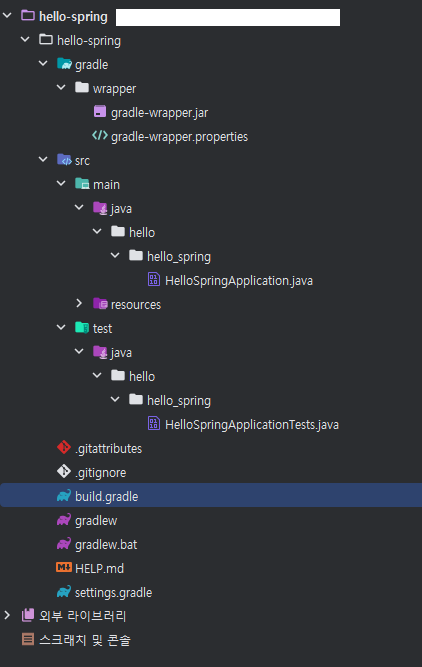Click the inner hello-spring folder icon
Viewport: 422px width, 667px height.
click(46, 40)
